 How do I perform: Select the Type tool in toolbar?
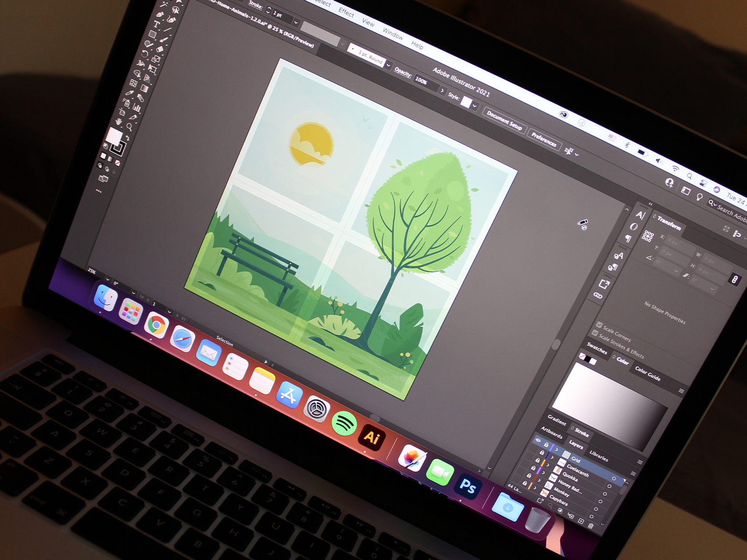click(157, 24)
